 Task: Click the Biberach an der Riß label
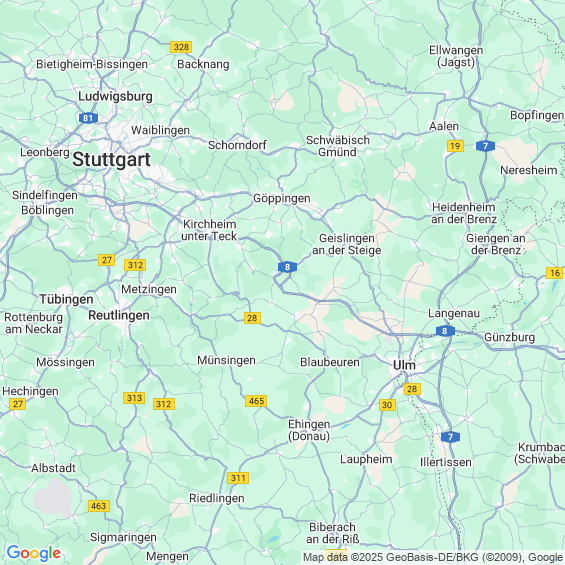(x=333, y=533)
